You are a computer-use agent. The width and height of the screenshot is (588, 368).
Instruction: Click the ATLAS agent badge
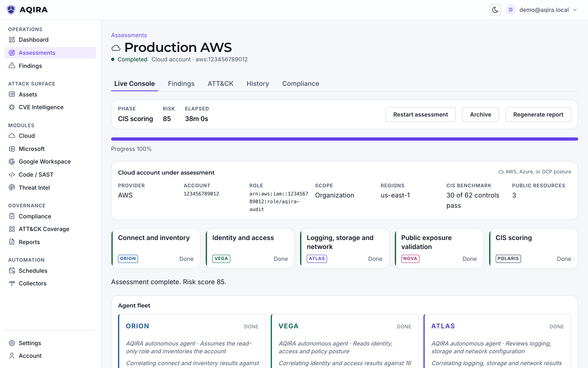317,258
